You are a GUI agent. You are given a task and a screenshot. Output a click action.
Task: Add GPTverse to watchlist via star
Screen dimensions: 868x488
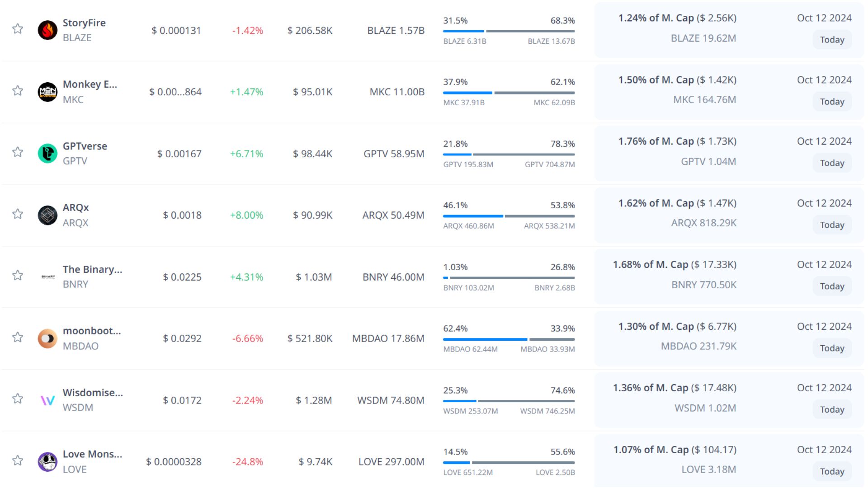(x=18, y=152)
